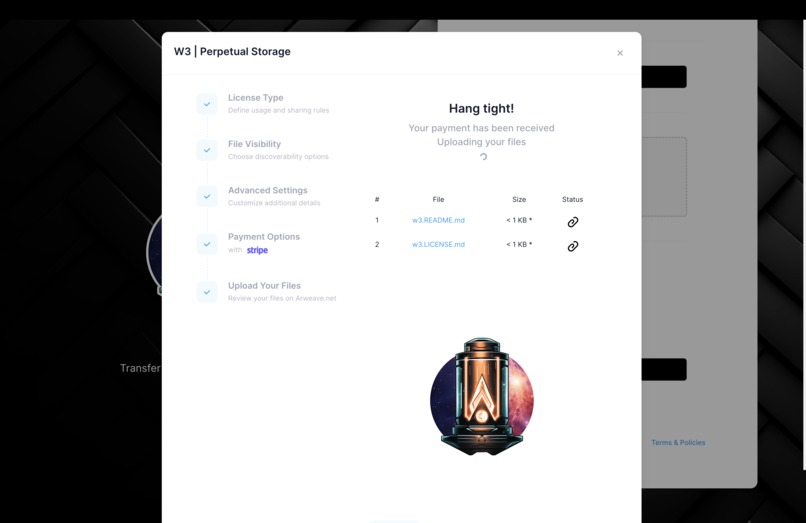Click the stripe logo under Payment Options
The width and height of the screenshot is (806, 523).
(257, 250)
